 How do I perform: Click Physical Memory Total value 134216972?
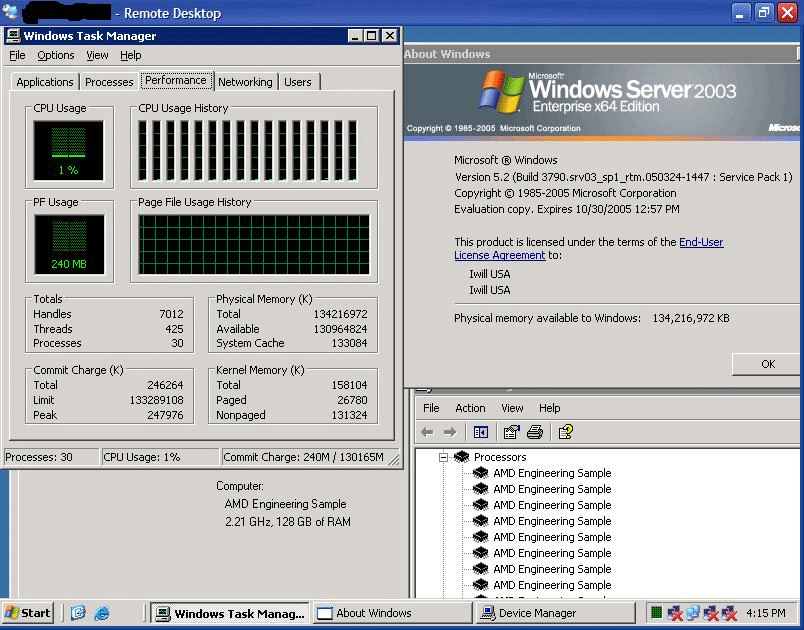click(340, 314)
